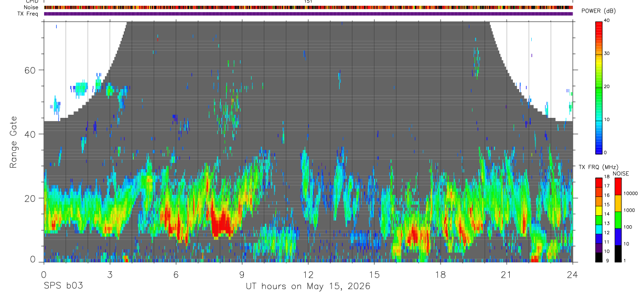Click the purple TX Freq strip bar

point(308,14)
